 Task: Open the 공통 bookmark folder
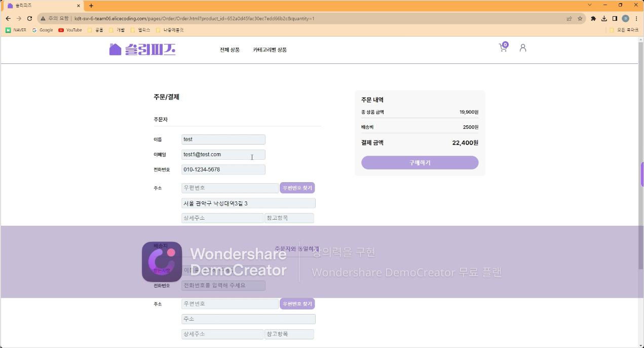[95, 30]
